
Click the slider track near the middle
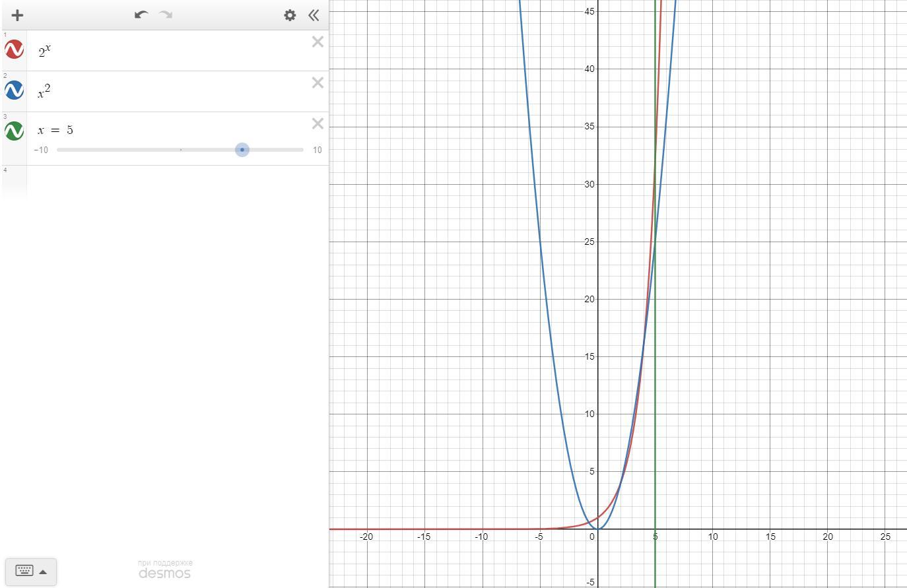click(x=180, y=150)
